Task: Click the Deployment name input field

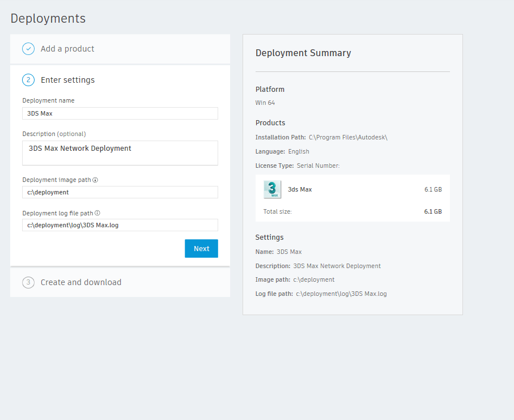Action: tap(120, 113)
